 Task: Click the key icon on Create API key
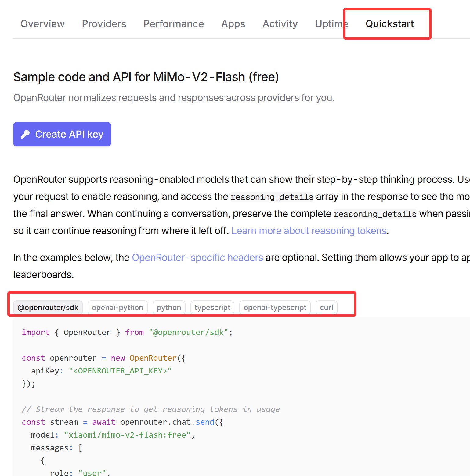(x=25, y=134)
